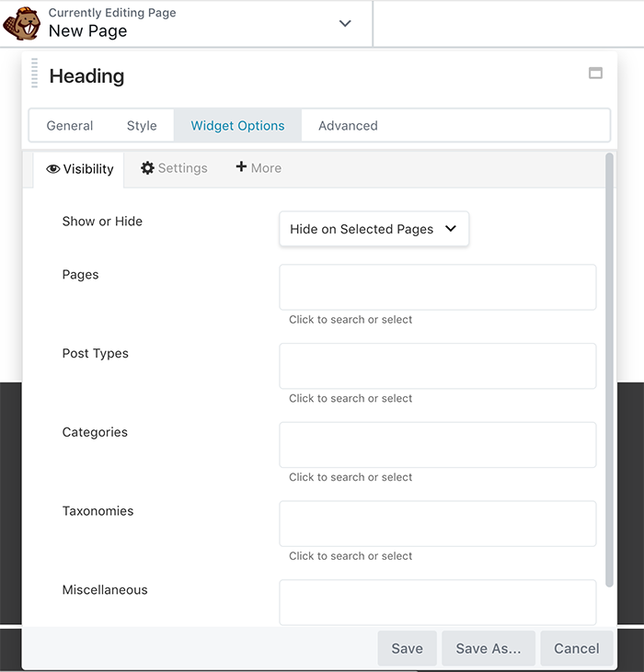
Task: Click the Beaver Builder beaver logo
Action: (x=21, y=24)
